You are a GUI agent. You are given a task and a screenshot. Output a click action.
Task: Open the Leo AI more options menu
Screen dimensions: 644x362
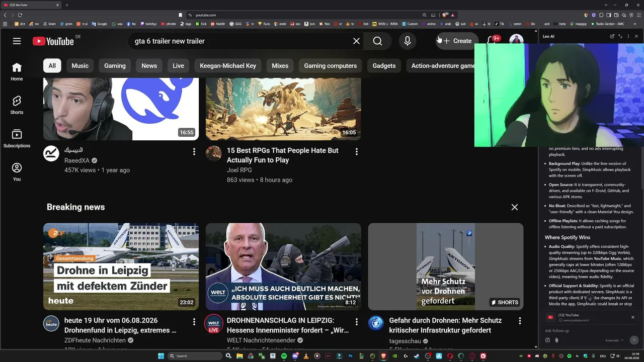(629, 36)
